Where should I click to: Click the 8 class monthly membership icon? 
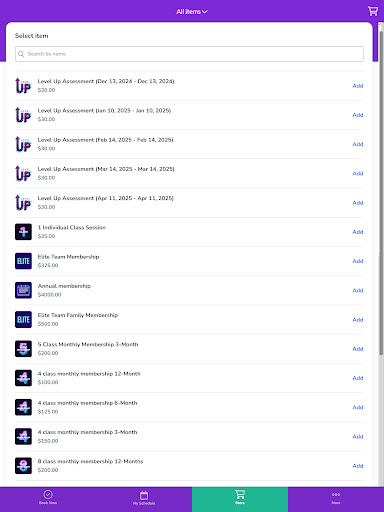click(x=23, y=466)
